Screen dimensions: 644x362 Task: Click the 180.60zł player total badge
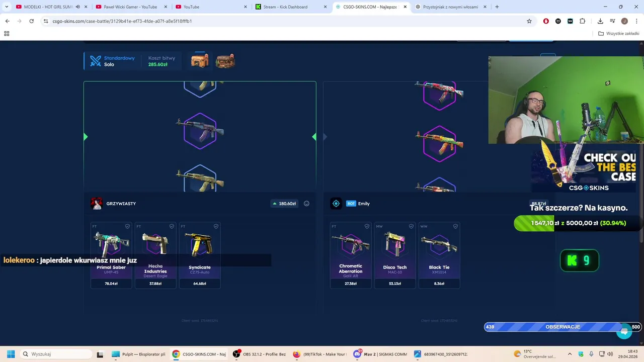(284, 204)
